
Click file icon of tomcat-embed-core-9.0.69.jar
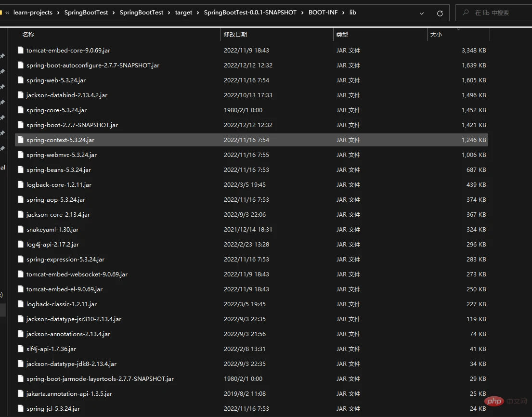[x=20, y=50]
